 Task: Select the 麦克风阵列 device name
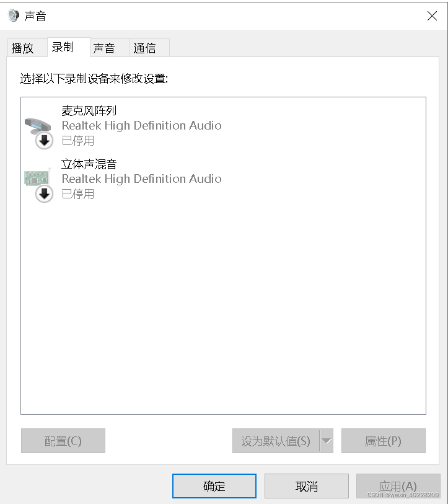[89, 110]
